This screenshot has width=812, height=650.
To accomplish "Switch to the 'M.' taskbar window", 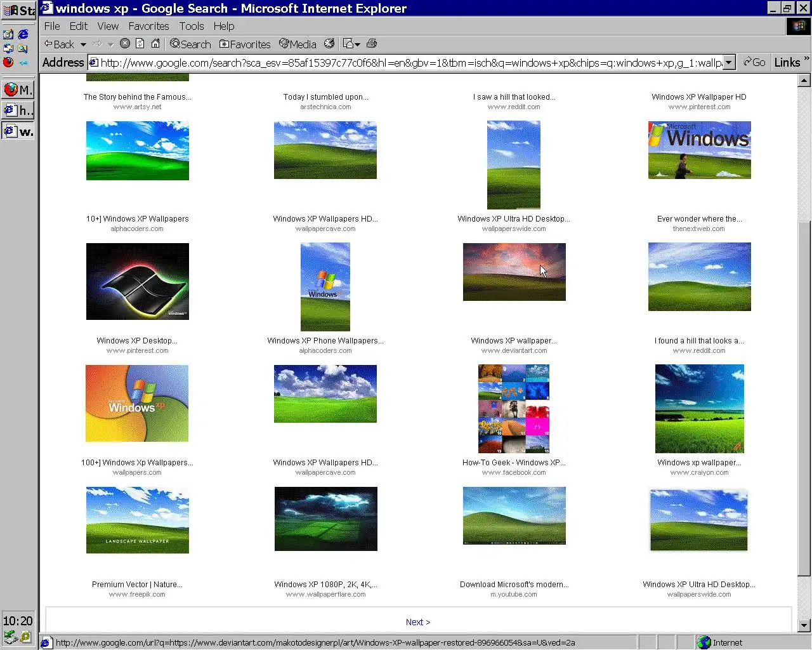I will [18, 90].
